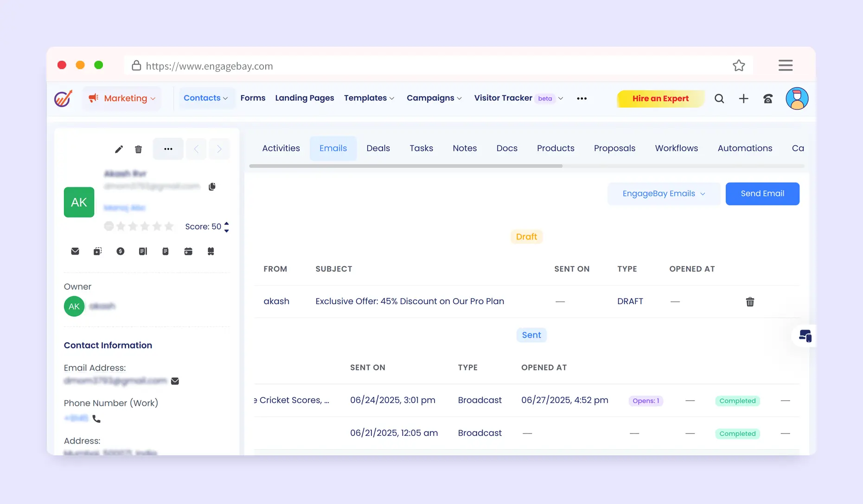
Task: Click the calendar quick action icon
Action: click(x=188, y=251)
